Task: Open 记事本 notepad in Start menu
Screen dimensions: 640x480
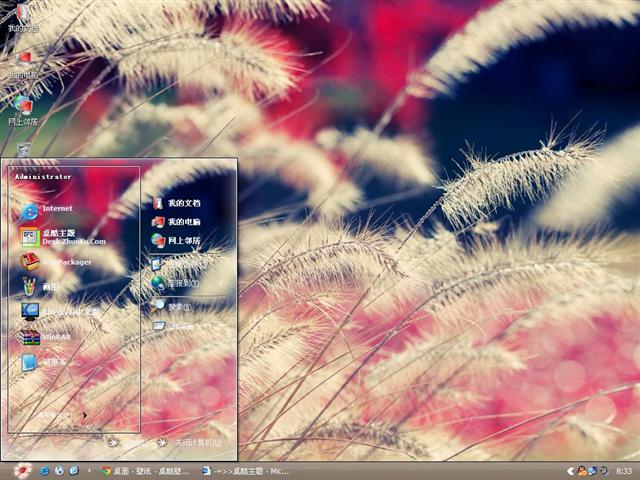Action: 43,362
